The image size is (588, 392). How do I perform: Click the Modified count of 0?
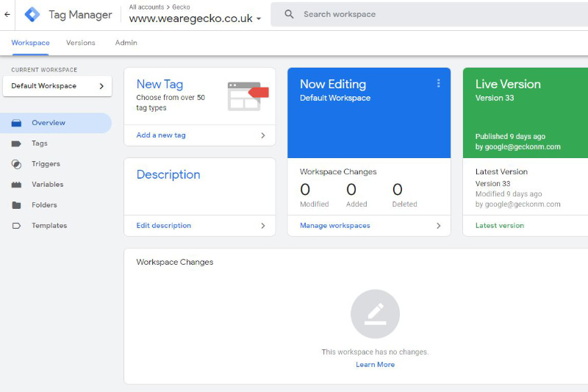pyautogui.click(x=305, y=190)
